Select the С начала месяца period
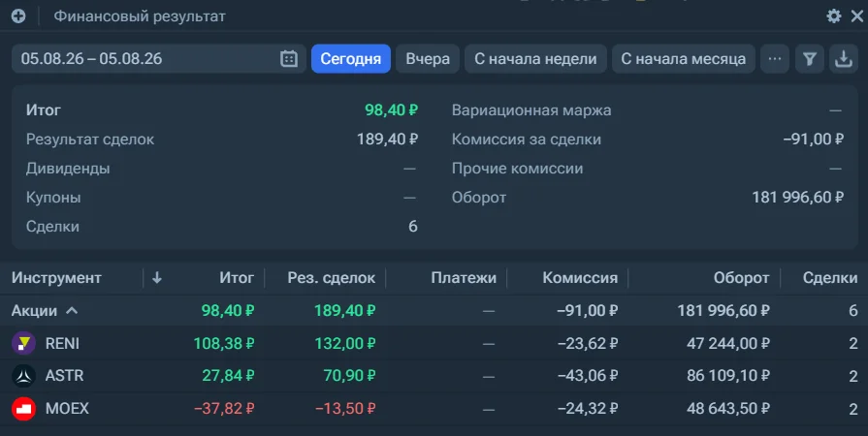The height and width of the screenshot is (436, 868). point(683,59)
